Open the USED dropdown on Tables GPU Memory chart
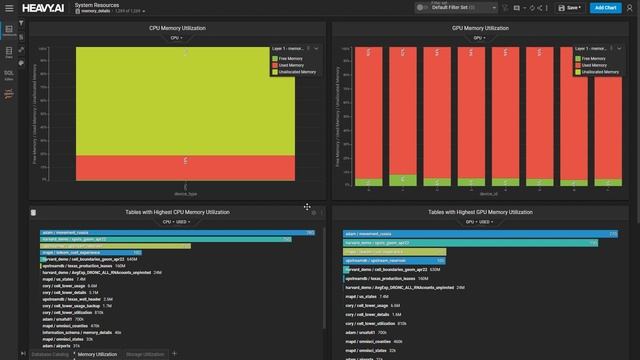Viewport: 640px width, 360px height. pos(486,222)
